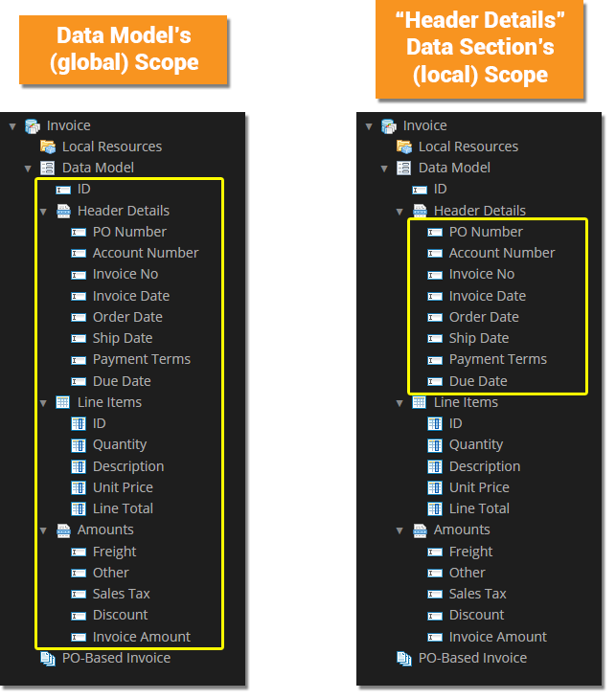Viewport: 616px width, 699px height.
Task: Select Account Number in the left tree
Action: 145,253
